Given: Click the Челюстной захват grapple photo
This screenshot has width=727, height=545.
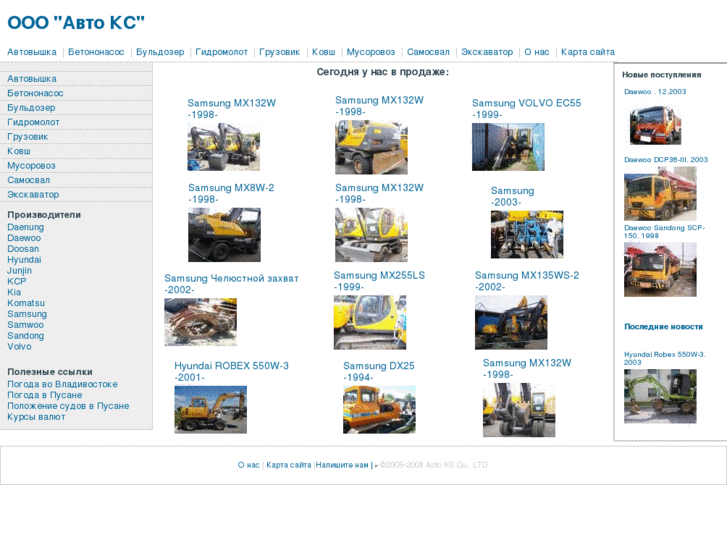Looking at the screenshot, I should pos(200,322).
